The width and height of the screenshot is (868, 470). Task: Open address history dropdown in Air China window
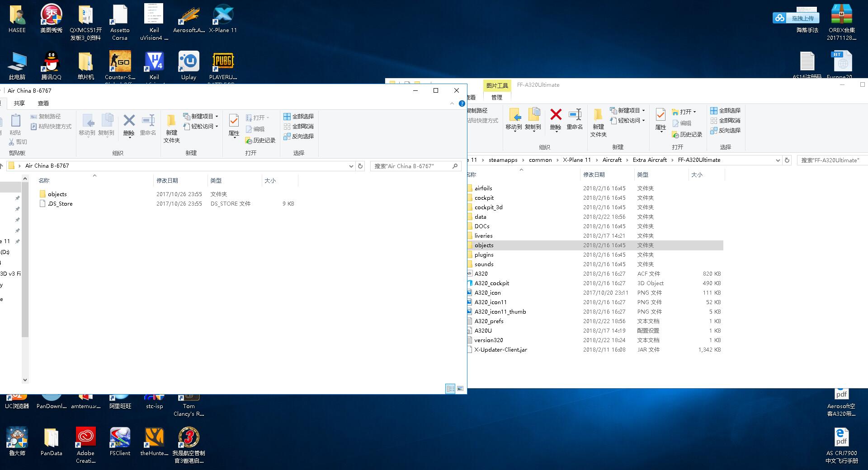[x=351, y=166]
